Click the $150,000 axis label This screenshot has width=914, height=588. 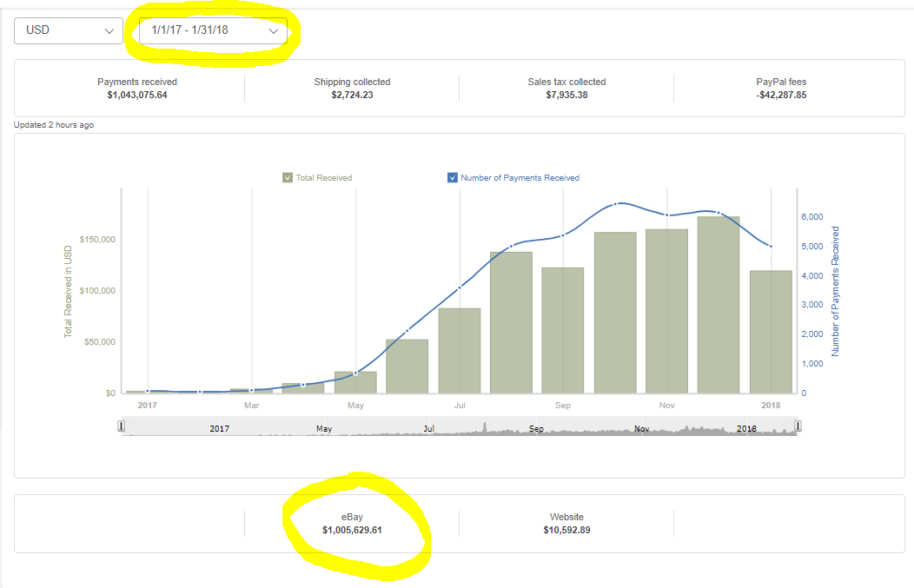click(97, 240)
